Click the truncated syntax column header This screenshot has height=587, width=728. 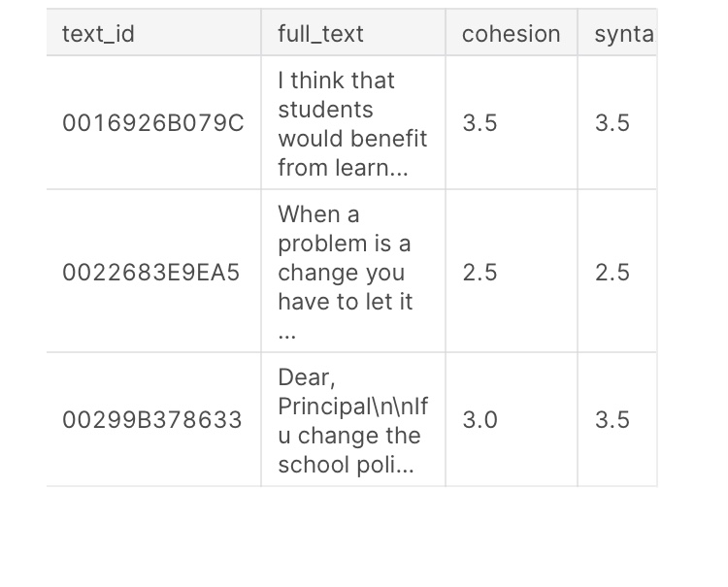pyautogui.click(x=623, y=34)
